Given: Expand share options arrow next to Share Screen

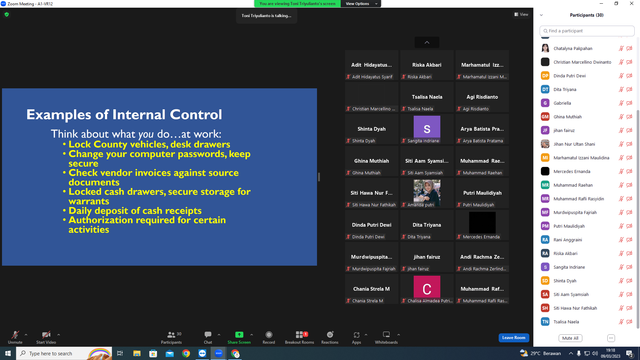Looking at the screenshot, I should pos(251,335).
